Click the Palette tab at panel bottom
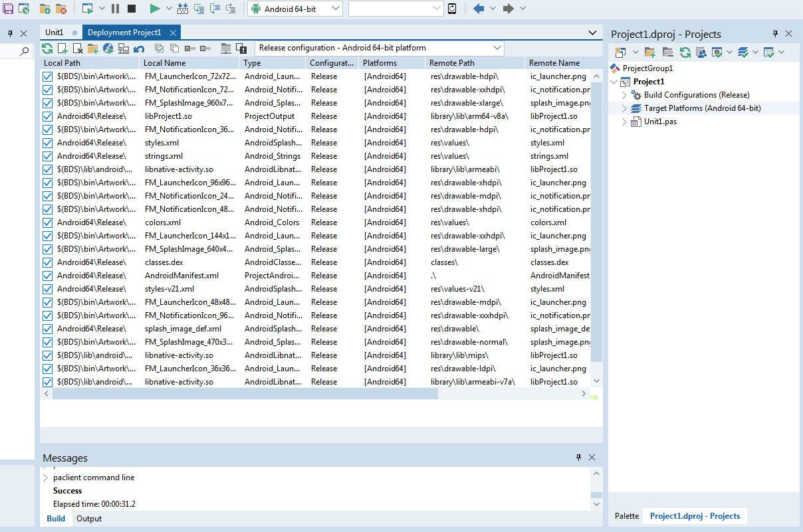This screenshot has width=803, height=532. point(626,515)
